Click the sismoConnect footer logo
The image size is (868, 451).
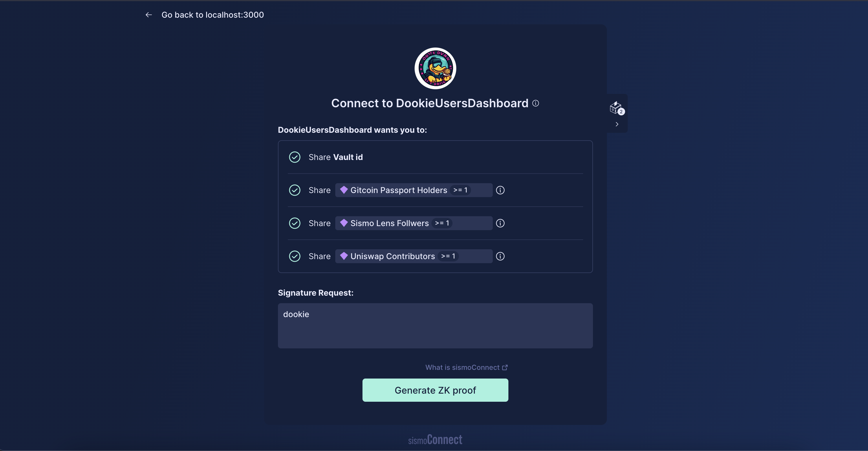pyautogui.click(x=435, y=439)
